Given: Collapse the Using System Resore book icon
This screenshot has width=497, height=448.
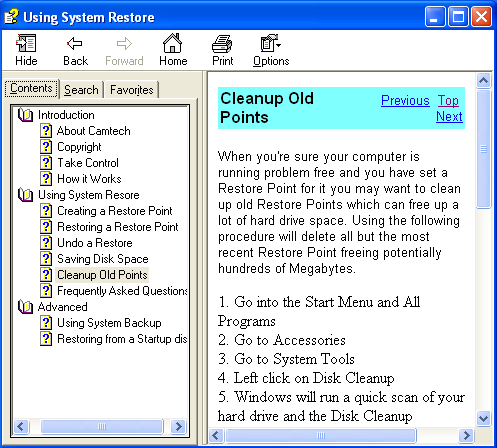Looking at the screenshot, I should [x=25, y=195].
